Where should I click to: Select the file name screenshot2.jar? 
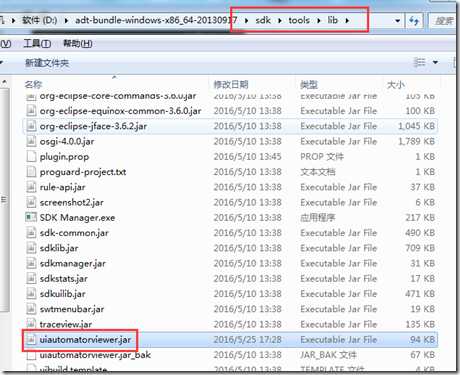coord(71,202)
